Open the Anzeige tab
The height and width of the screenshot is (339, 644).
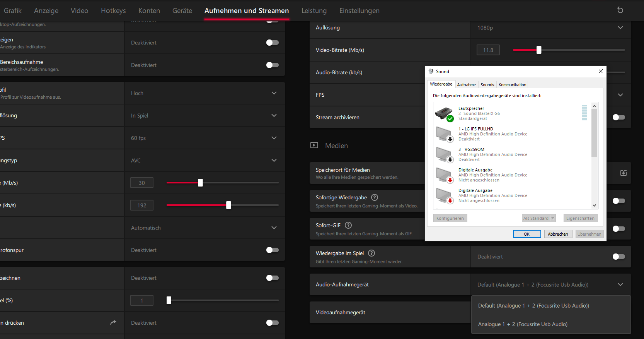click(46, 10)
